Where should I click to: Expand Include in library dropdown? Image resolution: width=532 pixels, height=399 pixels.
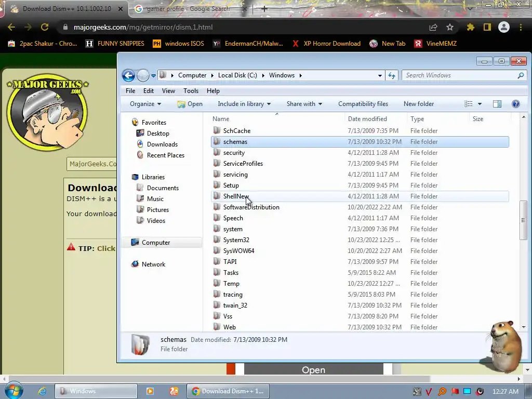click(x=244, y=104)
